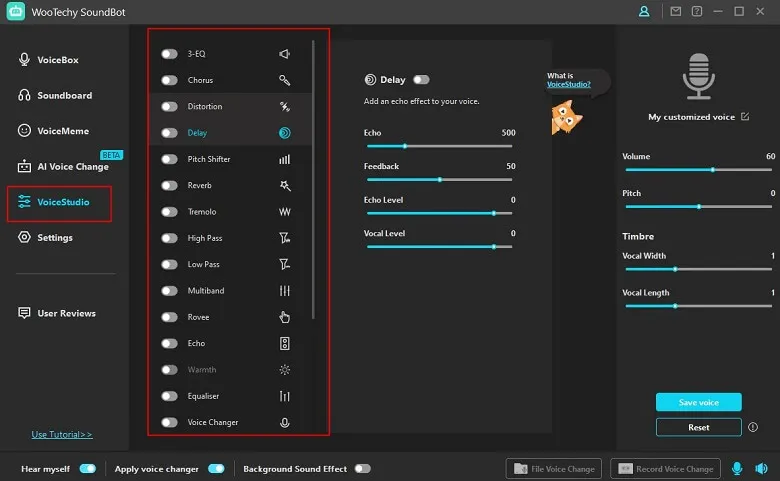780x481 pixels.
Task: Click the Reverb magic wand icon
Action: pyautogui.click(x=285, y=186)
